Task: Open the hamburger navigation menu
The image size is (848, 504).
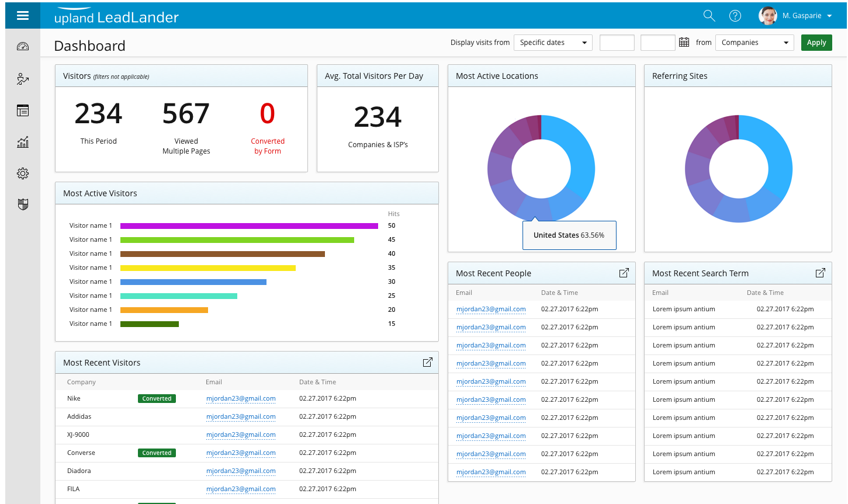Action: click(23, 16)
